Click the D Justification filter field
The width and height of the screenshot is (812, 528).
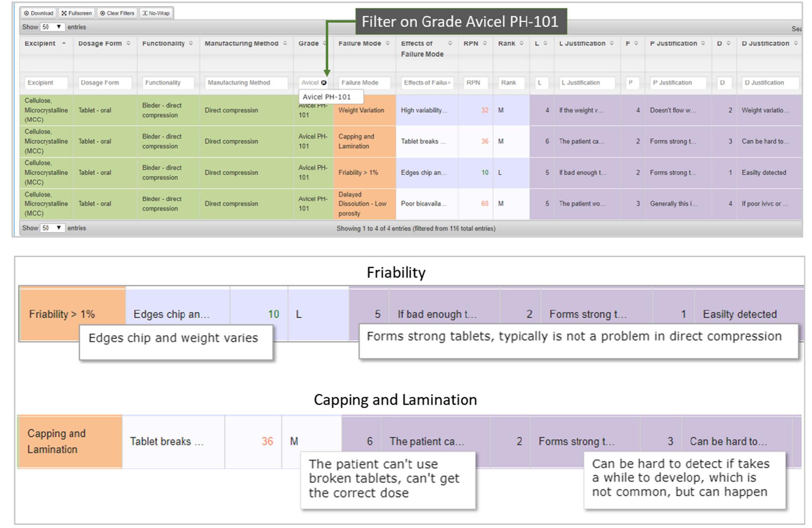pyautogui.click(x=770, y=83)
